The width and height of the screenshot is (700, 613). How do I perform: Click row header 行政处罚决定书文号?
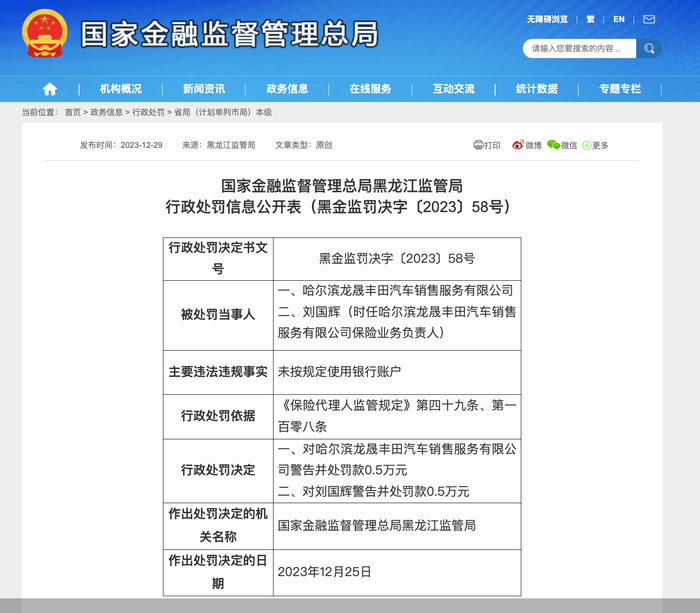pos(218,258)
